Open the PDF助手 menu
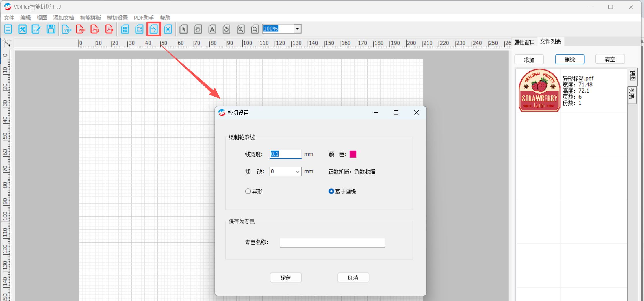 coord(144,18)
